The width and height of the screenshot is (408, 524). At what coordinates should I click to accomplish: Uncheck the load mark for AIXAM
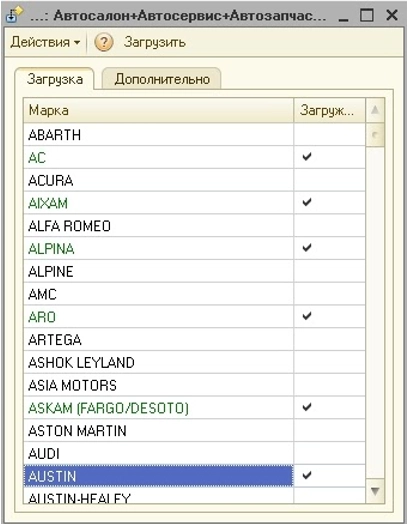307,202
